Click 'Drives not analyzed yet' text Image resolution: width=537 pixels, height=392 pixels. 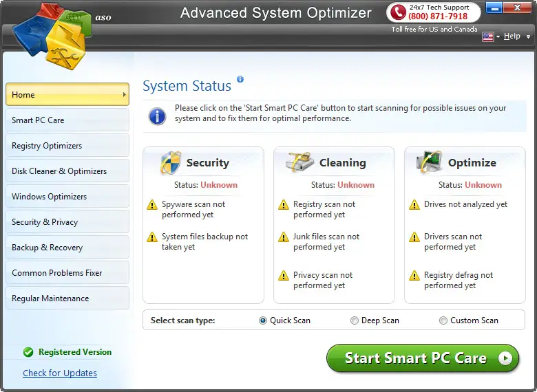click(x=466, y=204)
